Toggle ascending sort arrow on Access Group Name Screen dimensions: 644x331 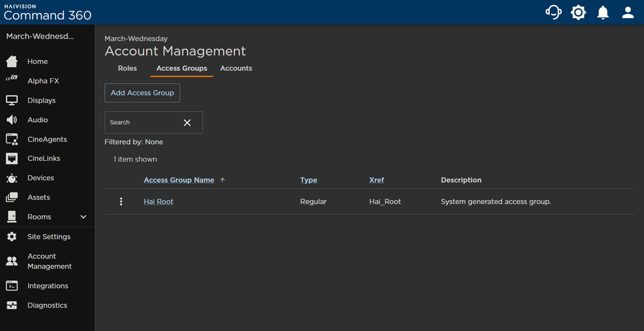pos(222,180)
